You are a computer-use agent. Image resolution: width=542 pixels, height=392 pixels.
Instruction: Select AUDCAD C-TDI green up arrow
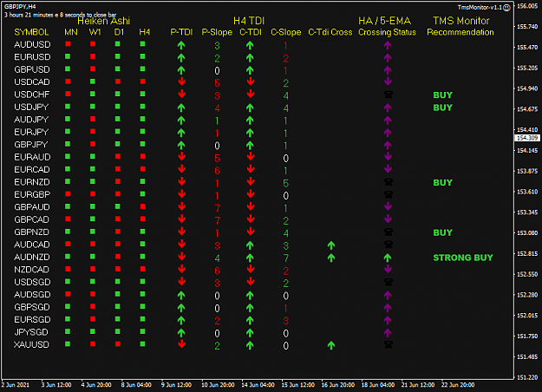coord(250,245)
